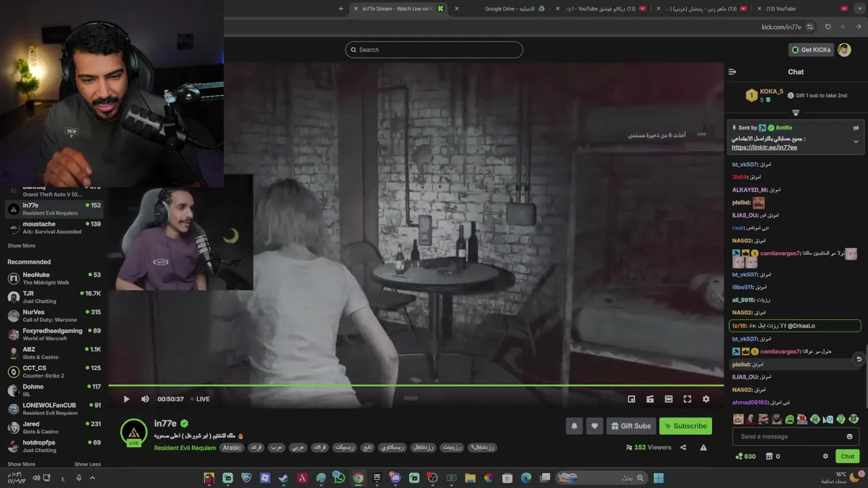
Task: Open Foxyredheadgaming channel in sidebar
Action: pyautogui.click(x=54, y=334)
